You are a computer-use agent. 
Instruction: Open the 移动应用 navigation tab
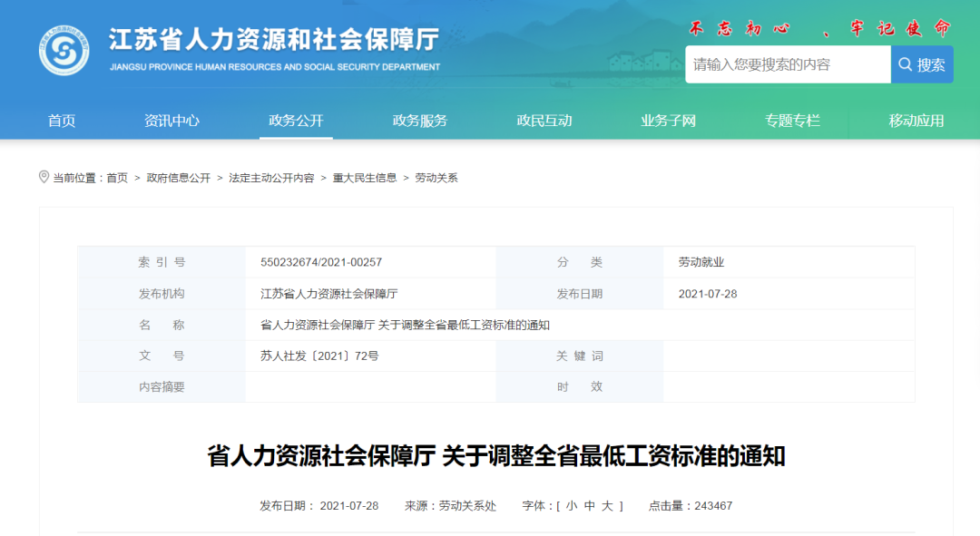916,121
